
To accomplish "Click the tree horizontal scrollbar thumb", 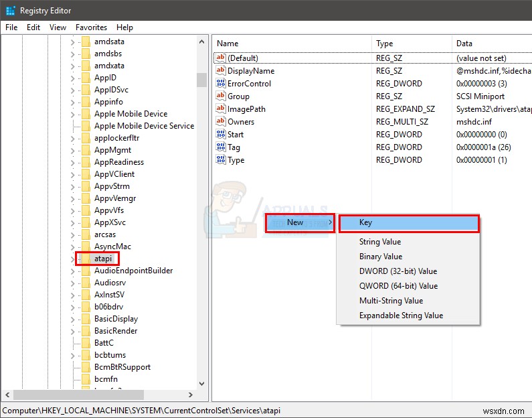I will click(x=78, y=395).
